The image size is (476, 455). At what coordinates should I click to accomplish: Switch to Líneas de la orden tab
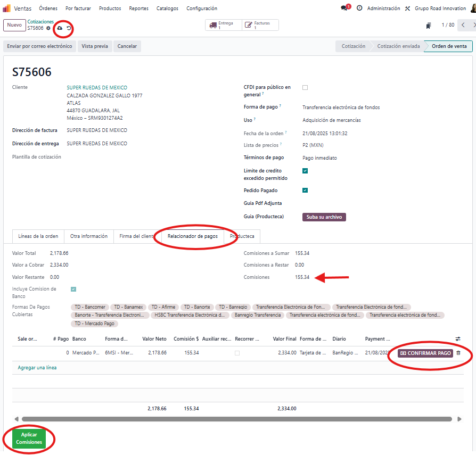(x=38, y=236)
